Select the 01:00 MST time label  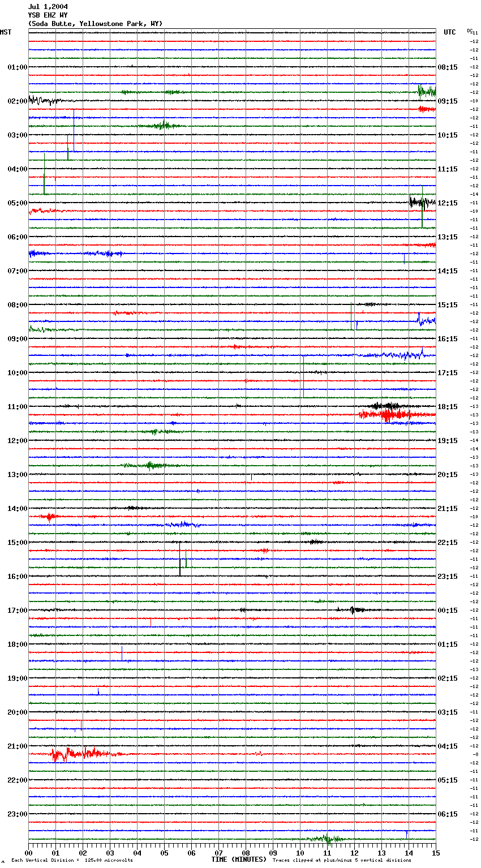tap(17, 67)
